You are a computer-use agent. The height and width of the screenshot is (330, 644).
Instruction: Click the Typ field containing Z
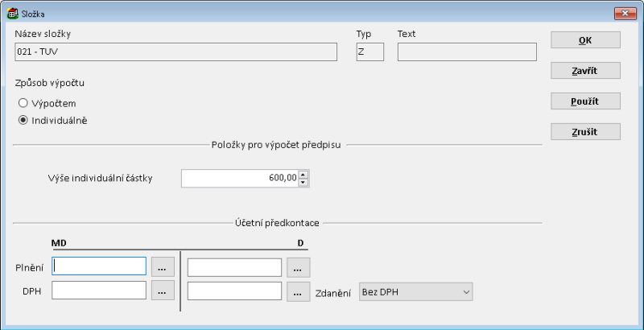pyautogui.click(x=370, y=52)
